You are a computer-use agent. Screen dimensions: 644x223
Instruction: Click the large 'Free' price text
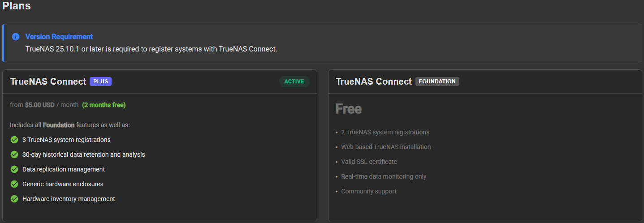click(349, 109)
